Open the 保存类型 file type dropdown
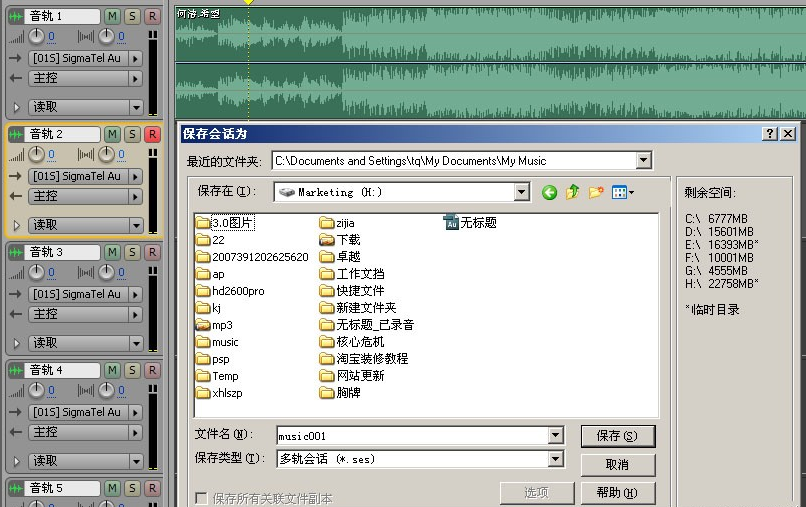 tap(556, 459)
